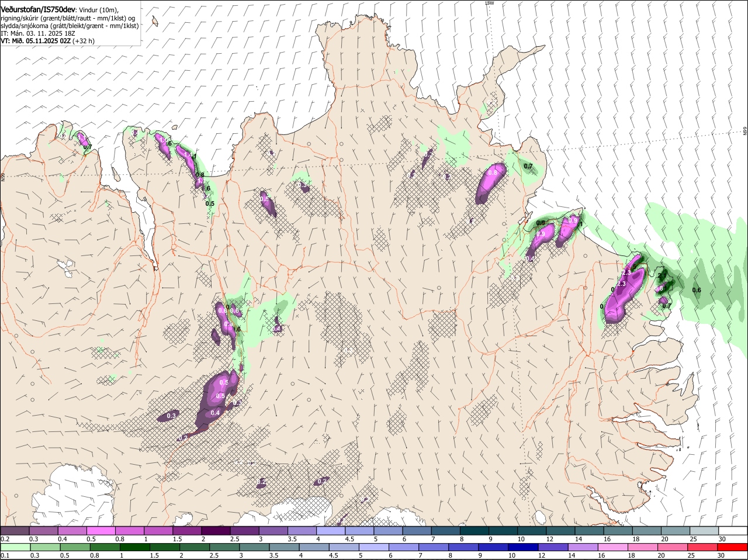Viewport: 748px width, 560px height.
Task: Select the darkest green rain swatch between 1 and 1.5
Action: tap(135, 547)
